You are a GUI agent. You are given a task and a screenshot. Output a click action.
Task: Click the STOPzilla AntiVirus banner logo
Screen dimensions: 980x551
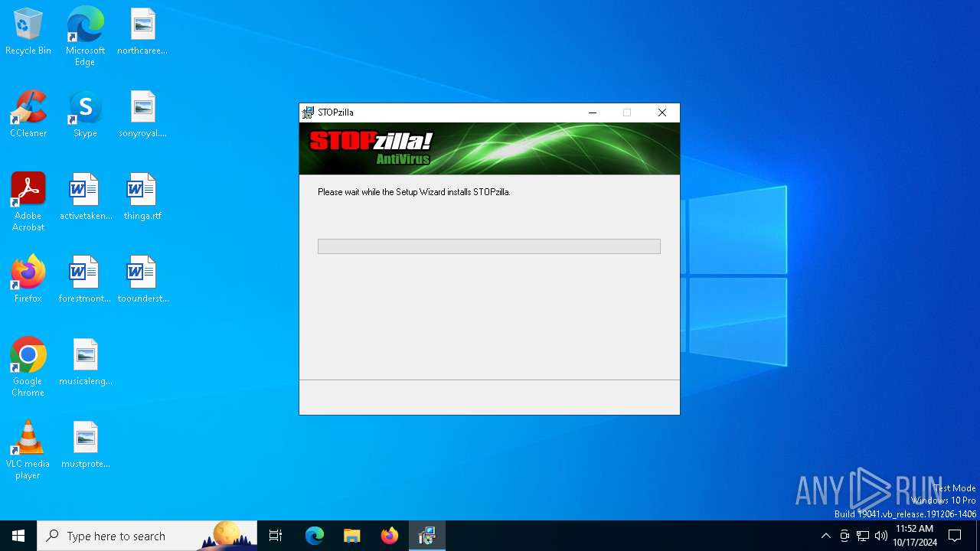point(371,148)
